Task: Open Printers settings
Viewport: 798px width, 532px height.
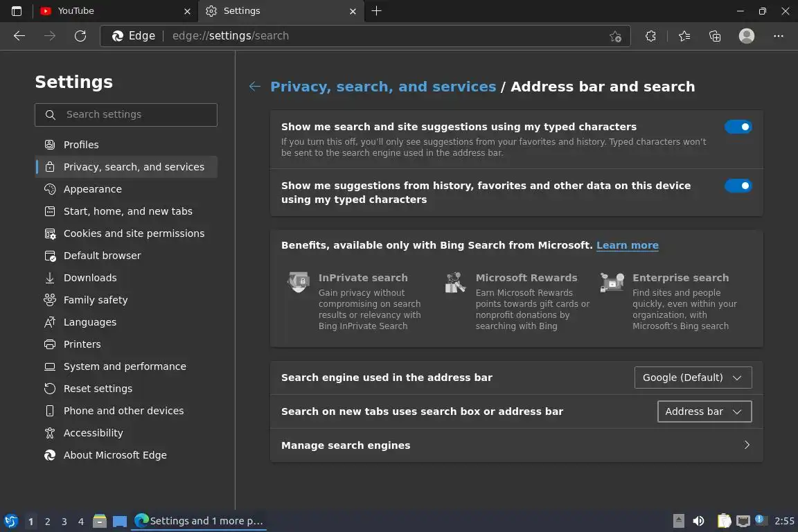Action: coord(125,344)
